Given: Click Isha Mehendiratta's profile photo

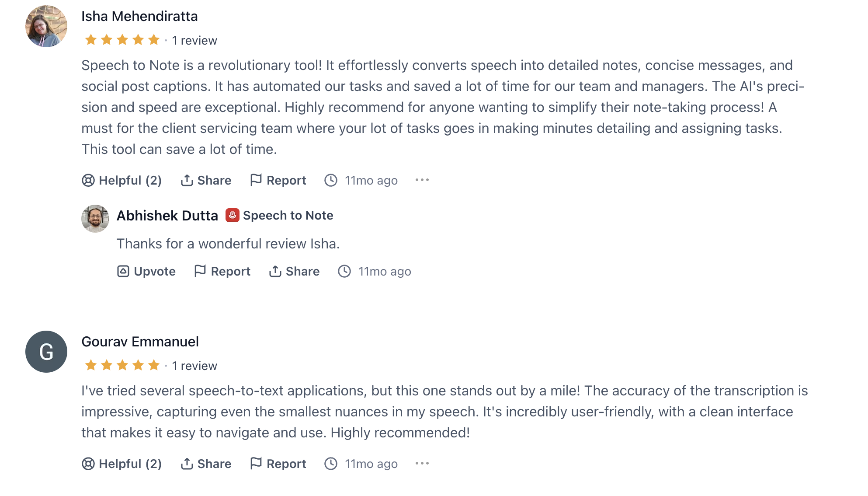Looking at the screenshot, I should click(x=46, y=26).
